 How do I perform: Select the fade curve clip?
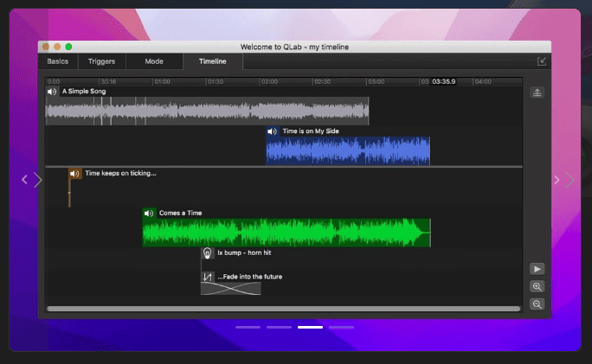pos(231,289)
